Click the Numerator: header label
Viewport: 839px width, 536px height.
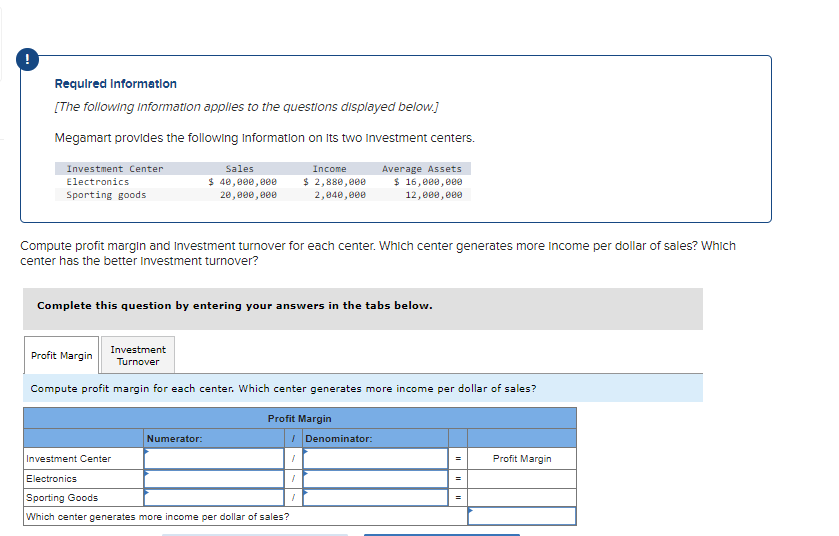coord(174,439)
